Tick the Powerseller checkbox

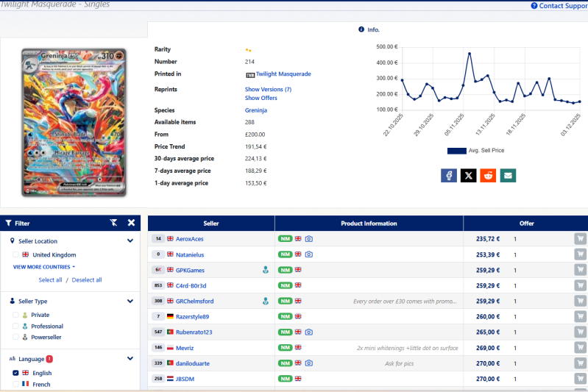click(15, 337)
